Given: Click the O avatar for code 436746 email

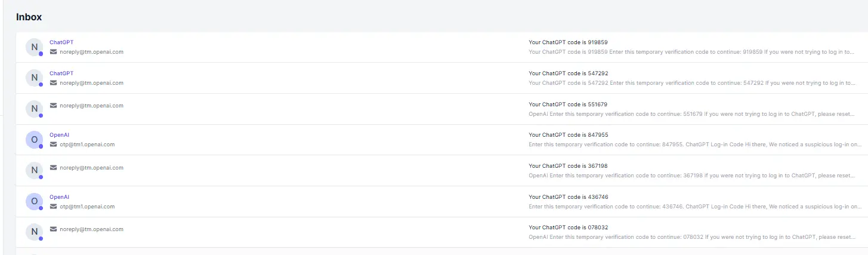Looking at the screenshot, I should click(34, 202).
